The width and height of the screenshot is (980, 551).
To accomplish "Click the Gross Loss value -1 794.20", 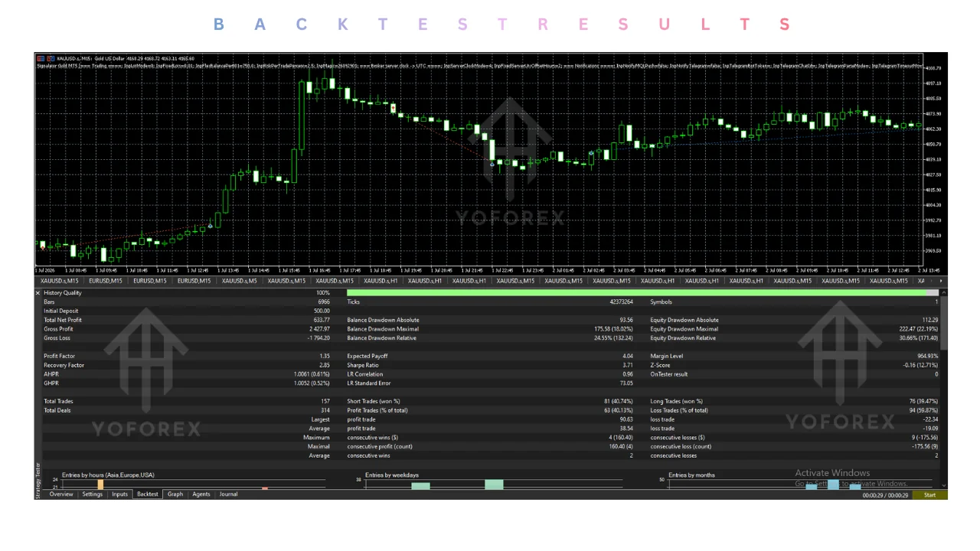I will tap(318, 338).
